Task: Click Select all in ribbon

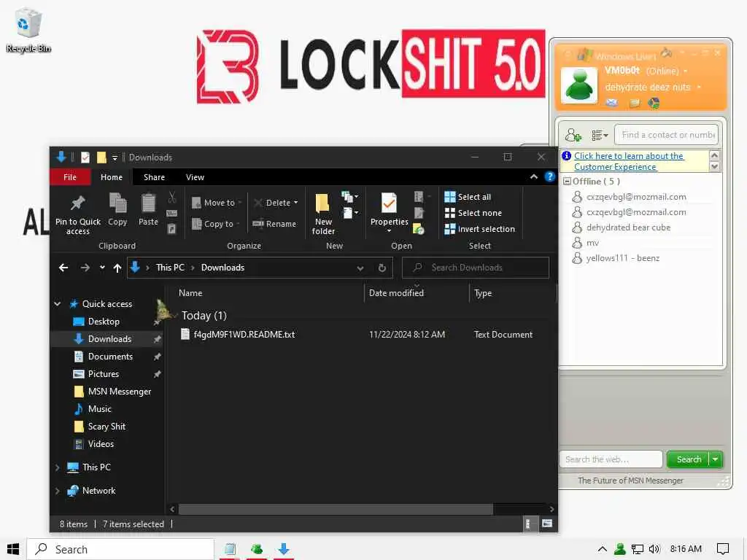Action: (468, 197)
